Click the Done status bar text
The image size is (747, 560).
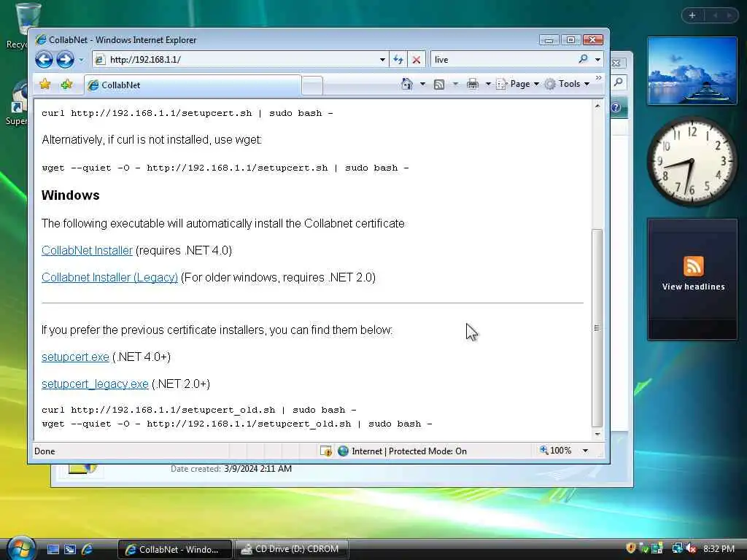(44, 451)
